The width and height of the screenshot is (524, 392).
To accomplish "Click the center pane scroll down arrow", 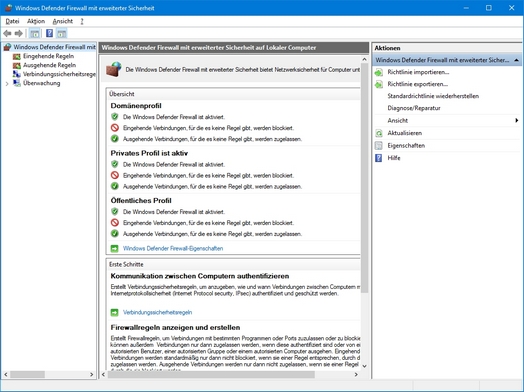I will point(364,366).
